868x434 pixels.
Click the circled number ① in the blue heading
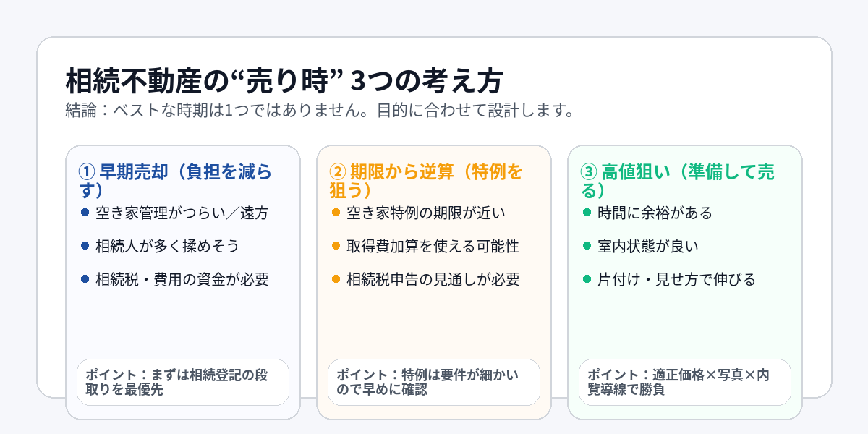(x=86, y=171)
